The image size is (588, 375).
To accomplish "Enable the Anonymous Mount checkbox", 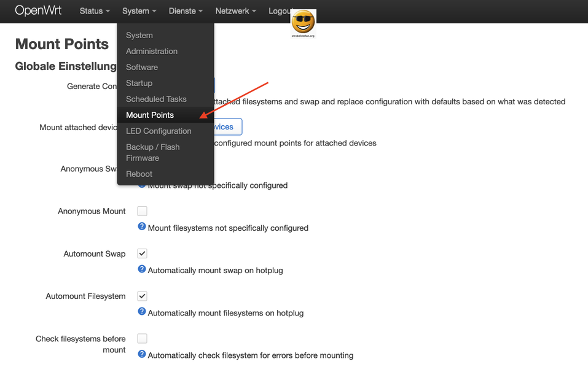I will [x=142, y=211].
